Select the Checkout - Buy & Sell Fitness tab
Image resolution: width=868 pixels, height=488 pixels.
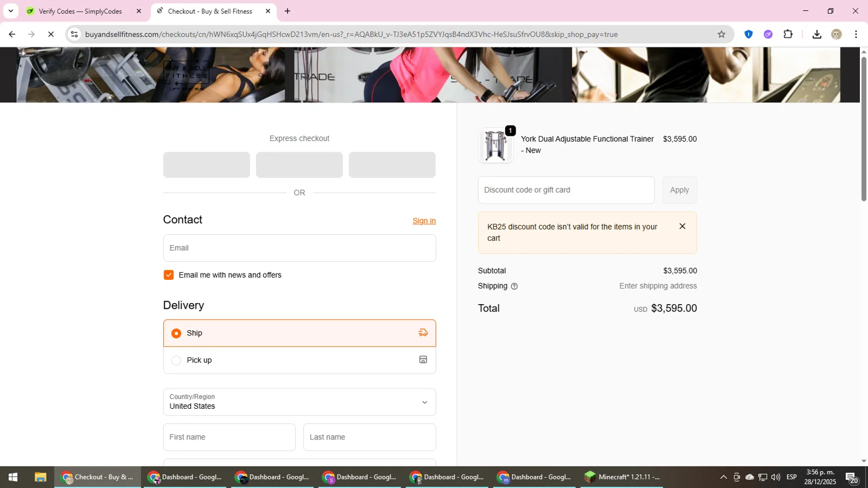coord(210,11)
